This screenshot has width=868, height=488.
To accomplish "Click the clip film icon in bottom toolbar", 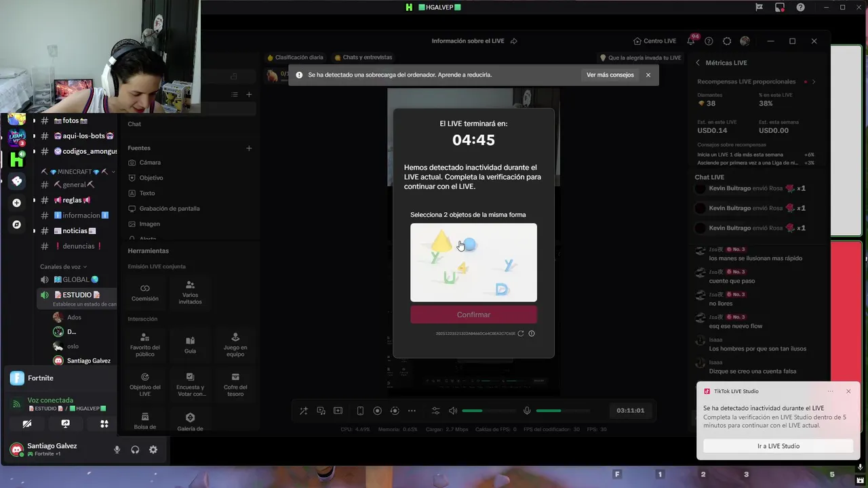I will (x=338, y=411).
